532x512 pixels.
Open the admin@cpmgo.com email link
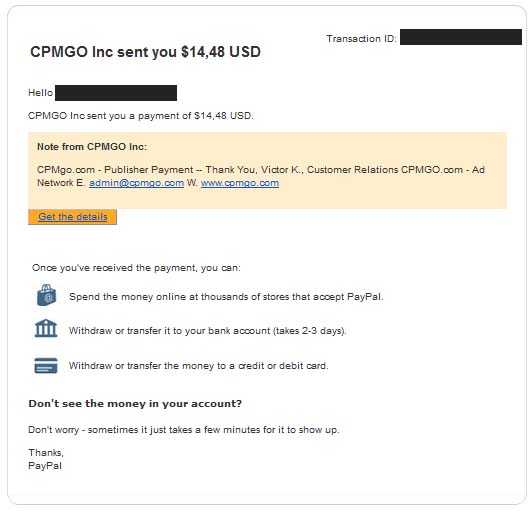136,183
